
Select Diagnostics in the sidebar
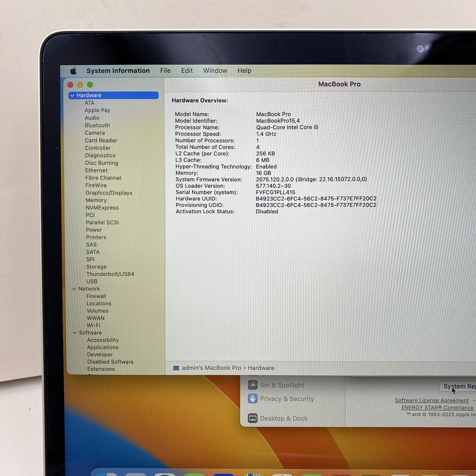(x=100, y=156)
